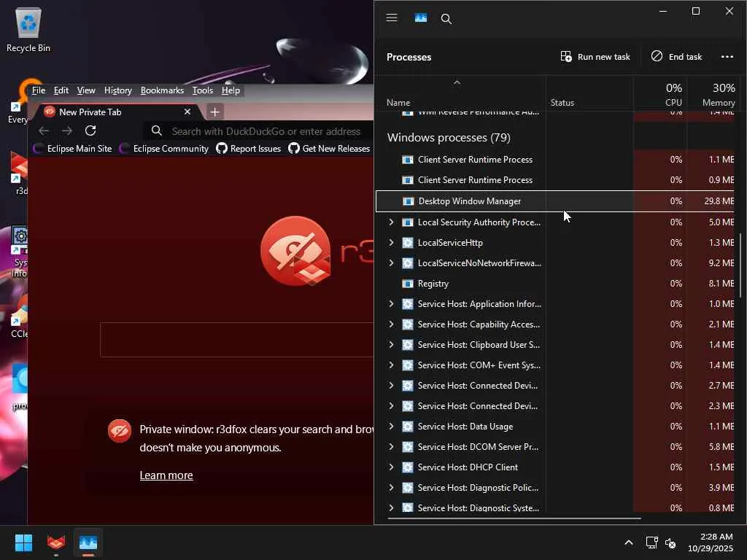The height and width of the screenshot is (560, 747).
Task: Click End task button
Action: point(676,57)
